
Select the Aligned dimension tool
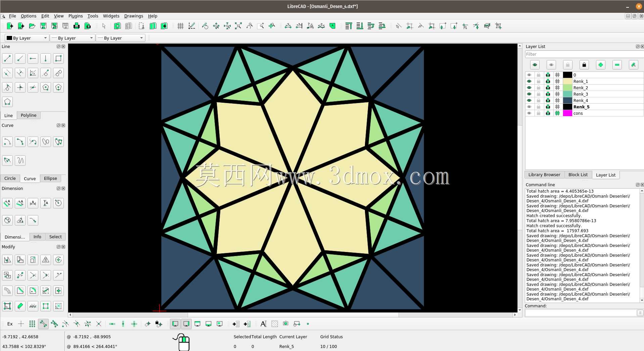pos(7,203)
